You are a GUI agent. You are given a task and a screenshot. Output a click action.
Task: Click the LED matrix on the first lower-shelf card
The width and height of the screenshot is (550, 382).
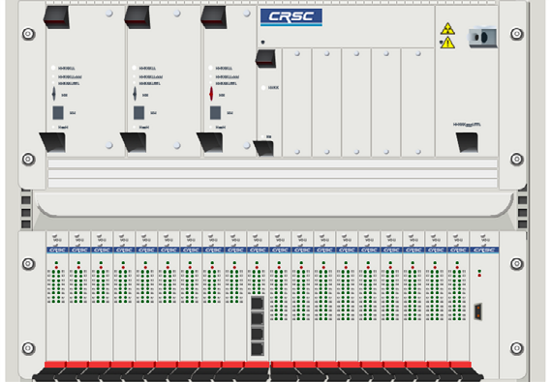pyautogui.click(x=56, y=287)
